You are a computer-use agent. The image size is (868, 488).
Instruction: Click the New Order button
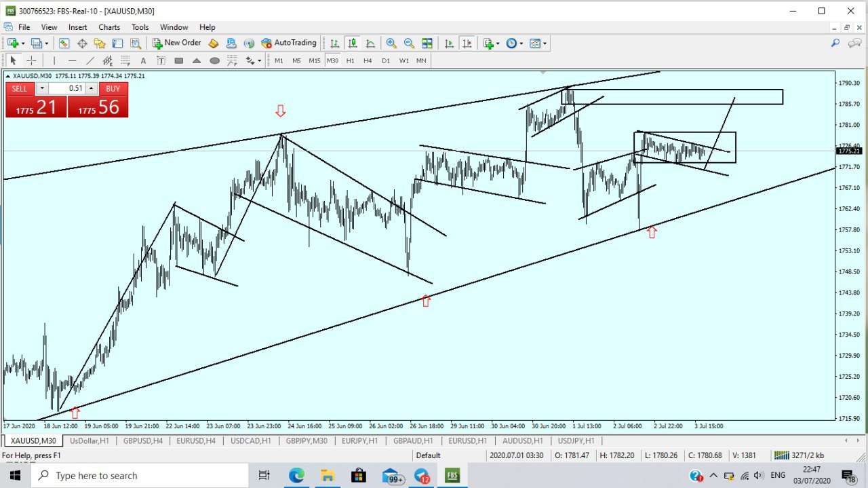pyautogui.click(x=176, y=43)
